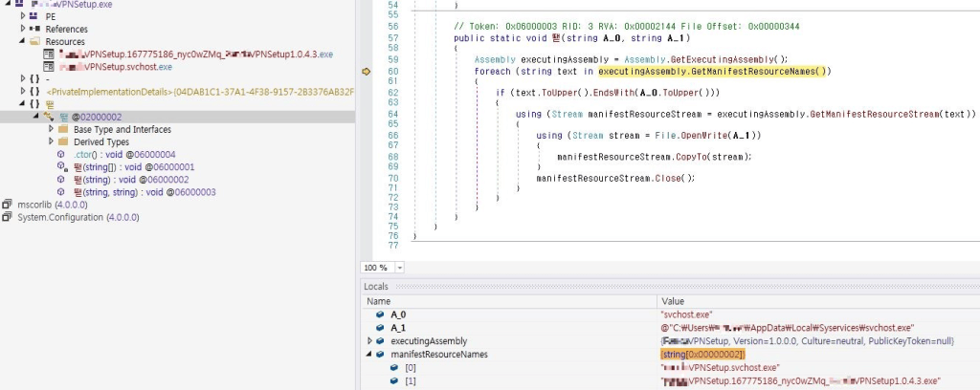The height and width of the screenshot is (390, 980).
Task: Click the System.Configuration assembly icon
Action: point(7,217)
